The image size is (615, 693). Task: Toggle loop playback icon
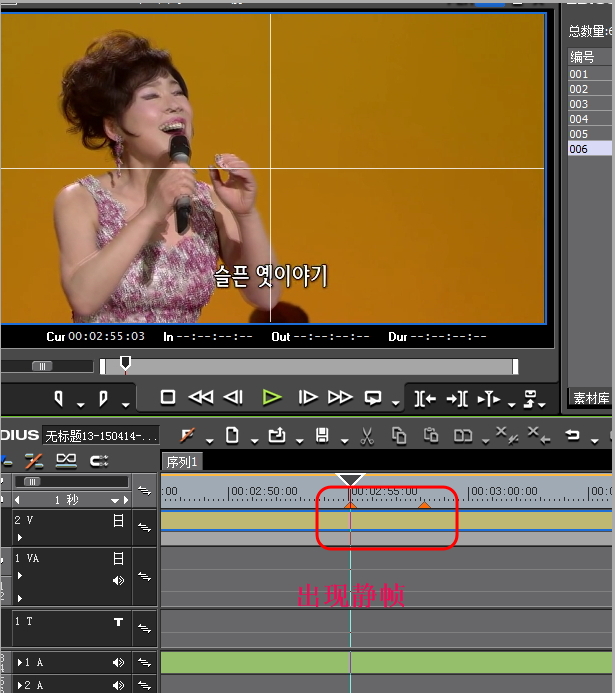tap(373, 398)
